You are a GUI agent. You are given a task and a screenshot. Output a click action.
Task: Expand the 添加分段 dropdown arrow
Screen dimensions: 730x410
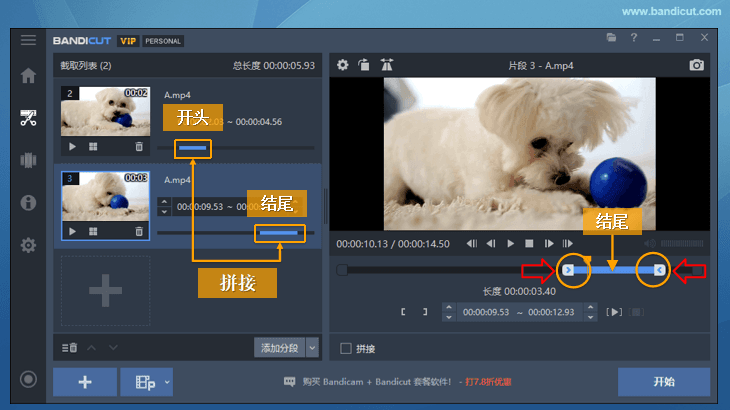coord(312,347)
